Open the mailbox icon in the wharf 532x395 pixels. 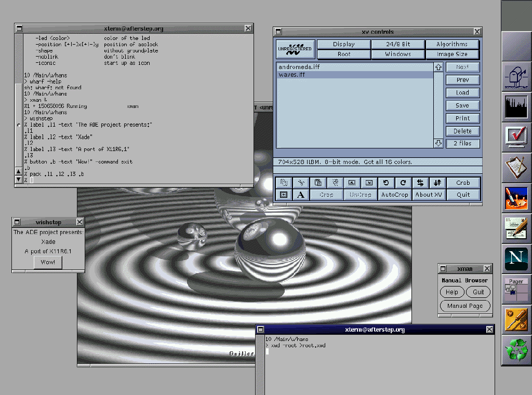(x=516, y=77)
